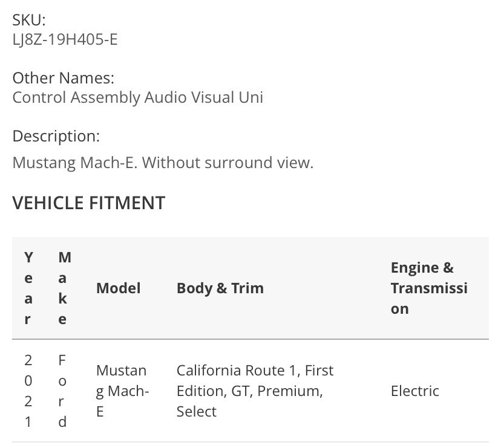Screen dimensions: 501x448
Task: Click the Other Names label
Action: [x=63, y=78]
